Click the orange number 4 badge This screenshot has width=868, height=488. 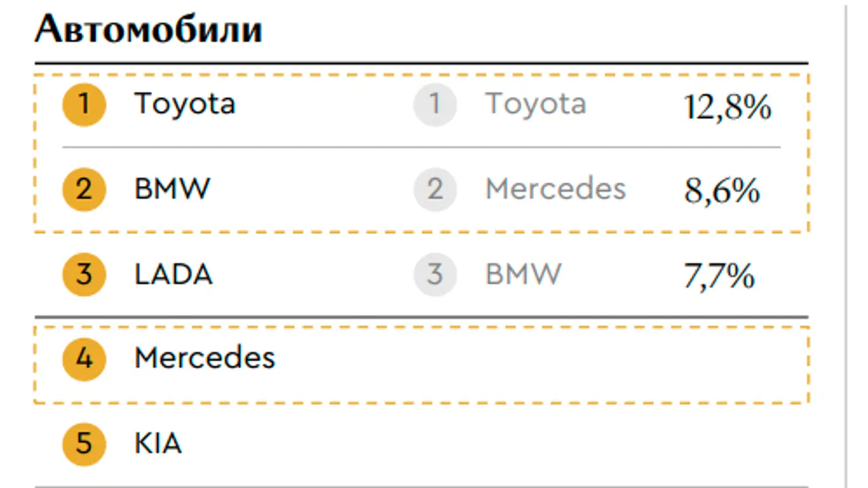[x=84, y=358]
